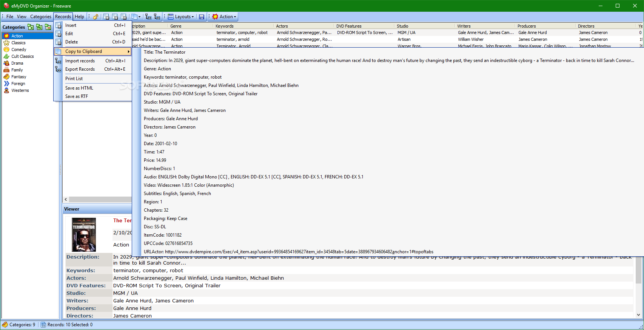Click the Insert record toolbar icon
This screenshot has width=644, height=330.
point(106,17)
